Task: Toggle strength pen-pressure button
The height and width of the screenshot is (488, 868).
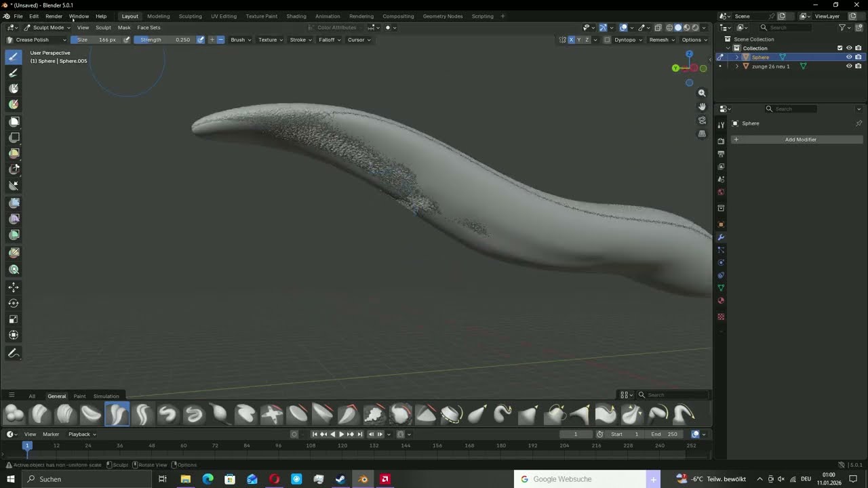Action: [201, 40]
